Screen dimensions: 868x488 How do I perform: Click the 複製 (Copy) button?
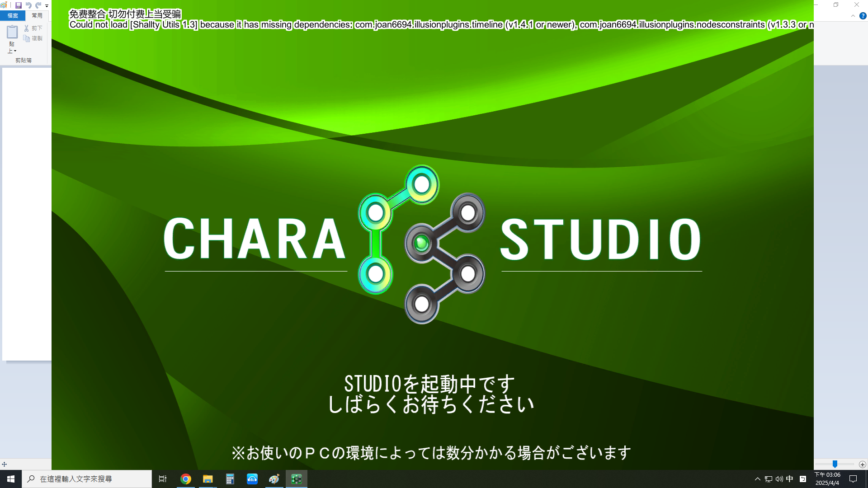pyautogui.click(x=33, y=38)
